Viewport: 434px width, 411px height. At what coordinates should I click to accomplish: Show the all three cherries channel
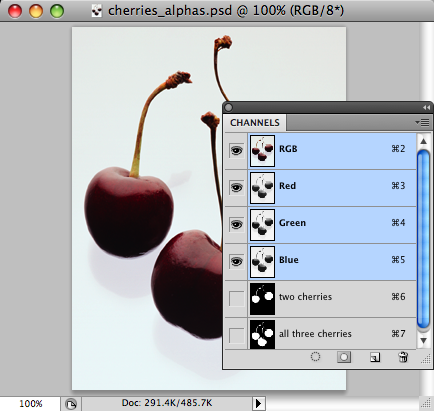pos(236,336)
